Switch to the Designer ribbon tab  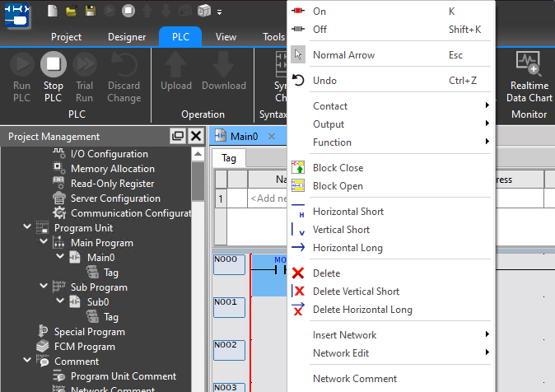pyautogui.click(x=127, y=37)
